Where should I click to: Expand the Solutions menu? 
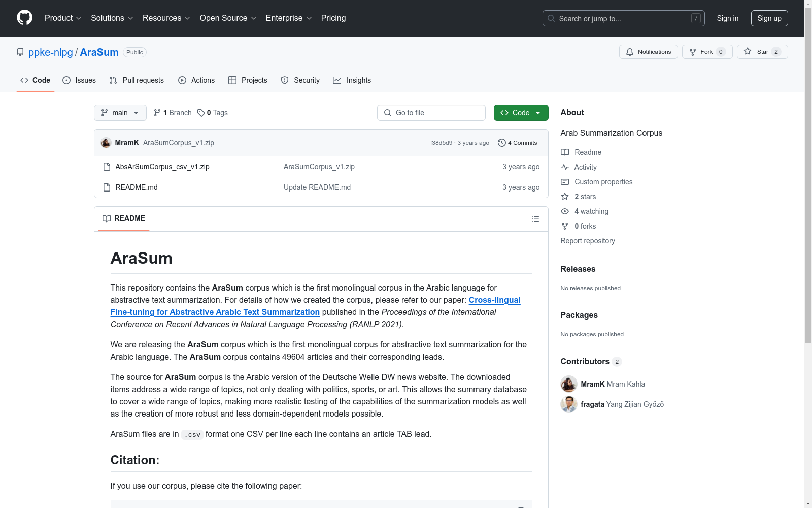tap(112, 18)
